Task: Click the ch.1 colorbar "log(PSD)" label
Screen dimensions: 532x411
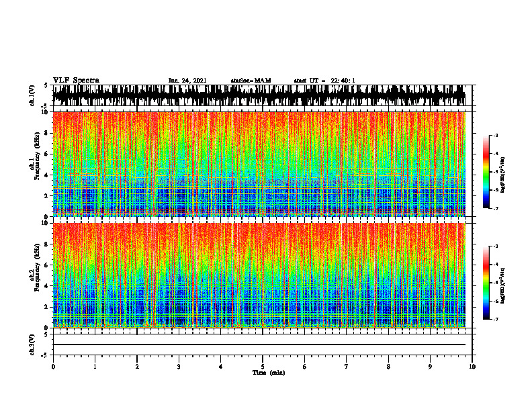Action: 503,175
